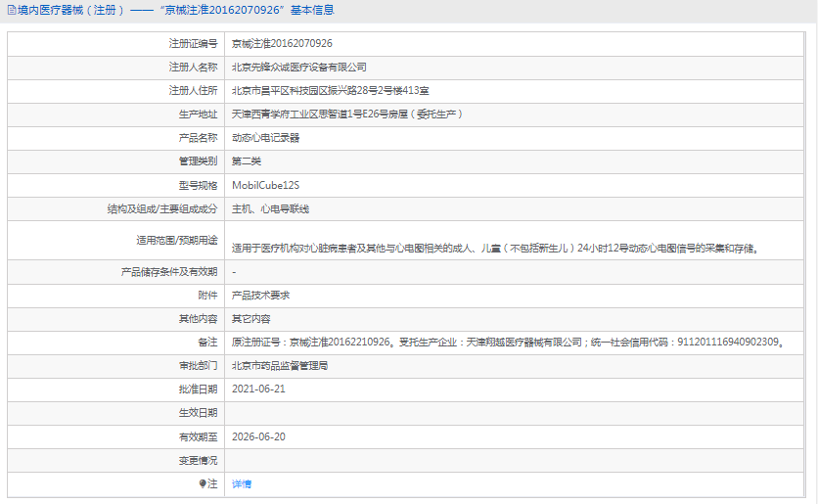Click the 备注 row label
Viewport: 818px width, 504px height.
coord(207,343)
